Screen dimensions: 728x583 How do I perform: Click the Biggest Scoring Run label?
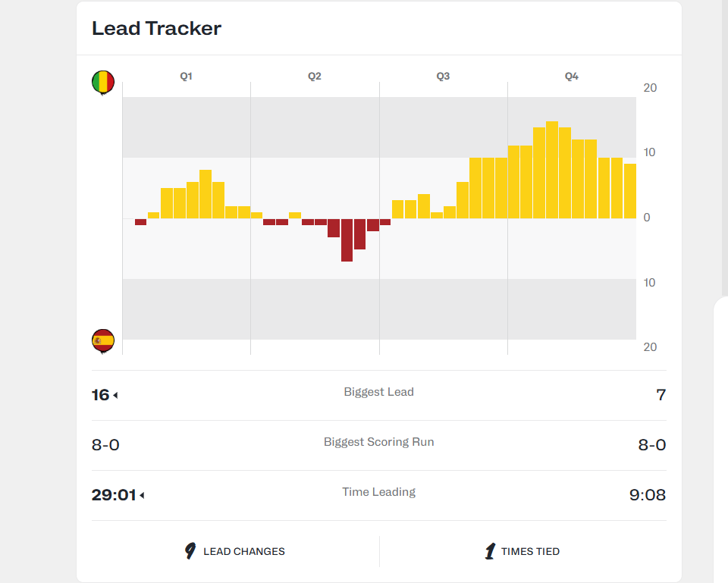tap(379, 442)
